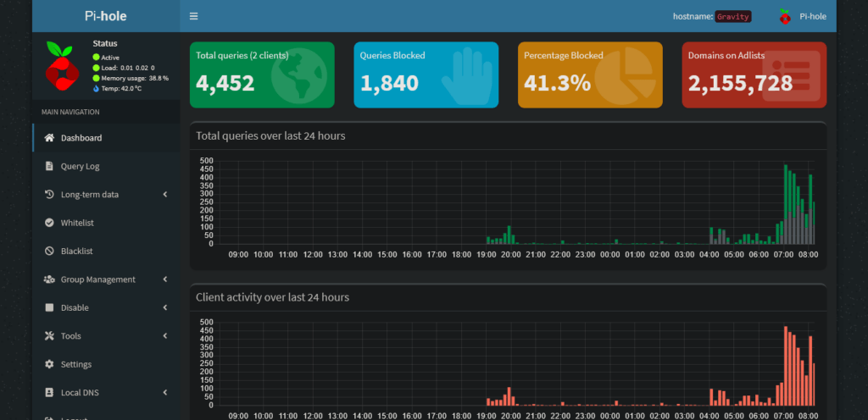Expand the Group Management chevron
The image size is (868, 420).
(165, 279)
